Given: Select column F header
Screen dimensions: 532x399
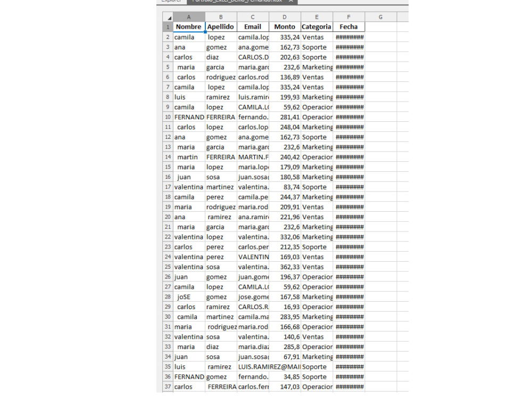Looking at the screenshot, I should point(349,17).
